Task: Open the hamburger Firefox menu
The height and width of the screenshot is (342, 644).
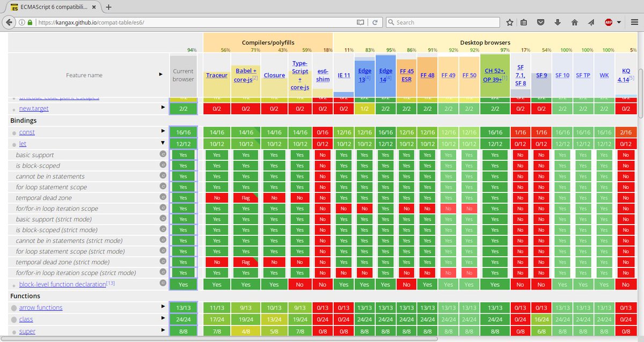Action: point(634,23)
